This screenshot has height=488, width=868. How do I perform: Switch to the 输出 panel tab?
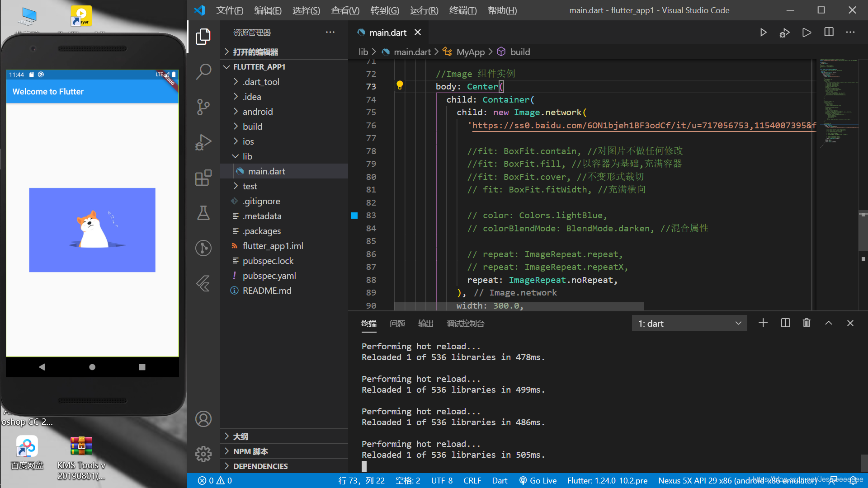click(426, 324)
